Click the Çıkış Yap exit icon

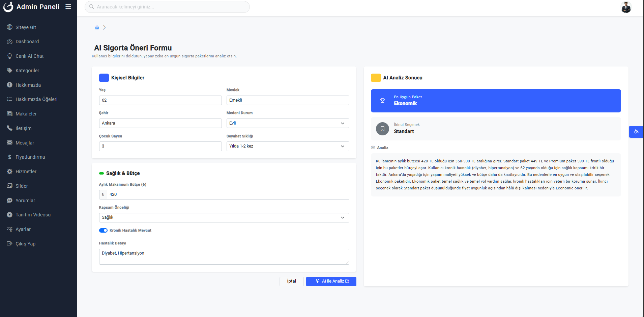click(x=9, y=244)
